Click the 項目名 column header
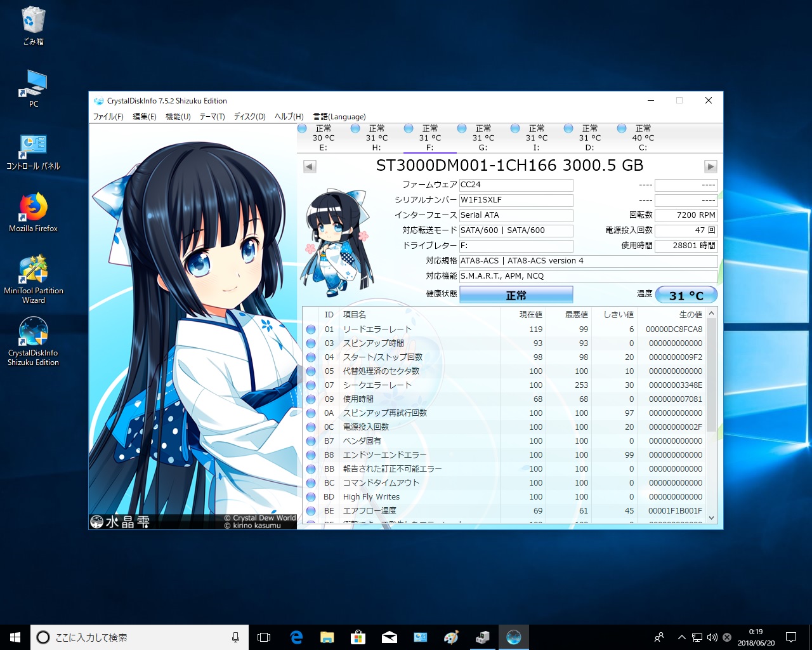The width and height of the screenshot is (812, 650). (420, 315)
